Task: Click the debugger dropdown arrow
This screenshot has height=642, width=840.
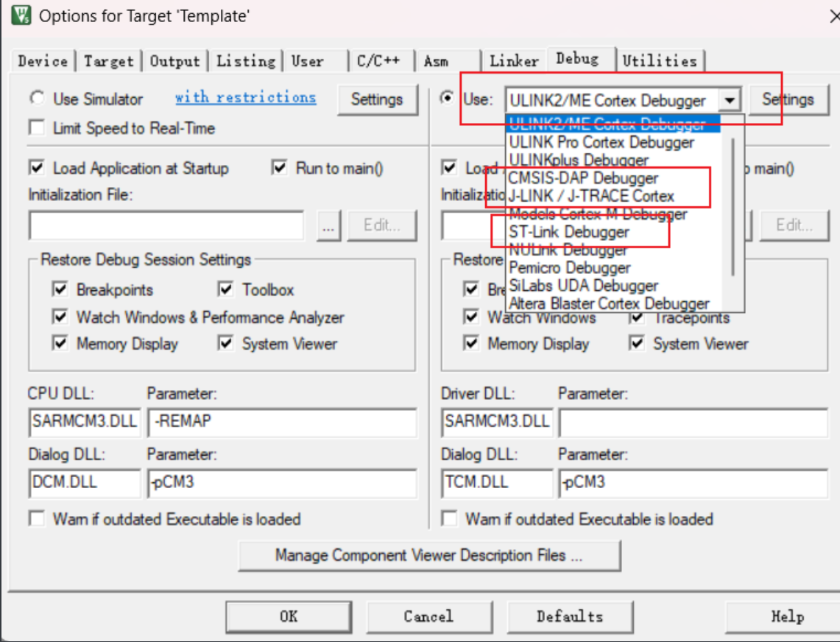Action: point(730,100)
